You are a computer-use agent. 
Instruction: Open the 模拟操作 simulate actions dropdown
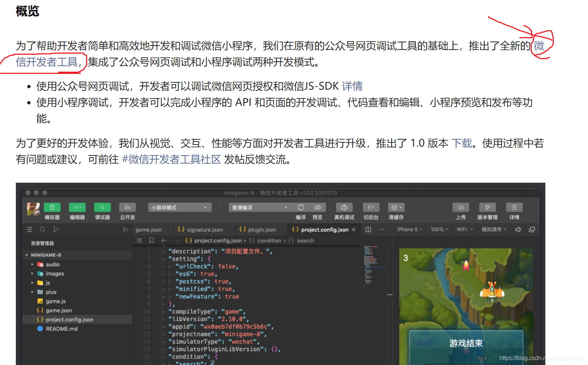494,229
